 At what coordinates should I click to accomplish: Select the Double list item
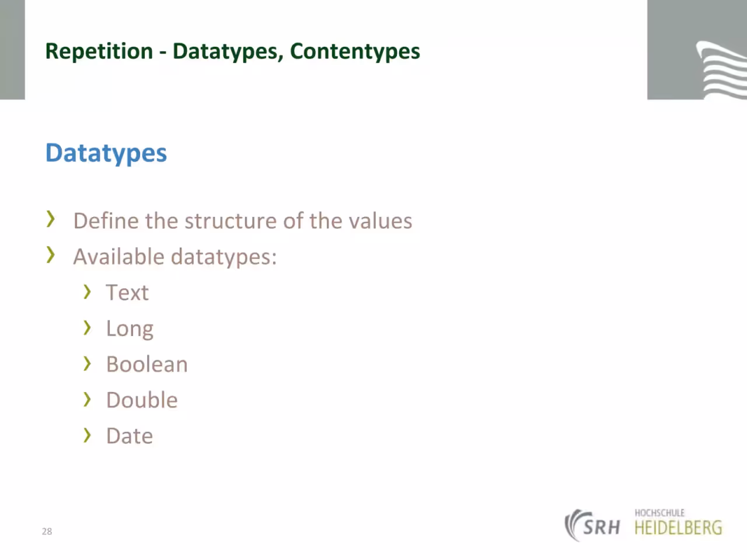click(x=142, y=400)
